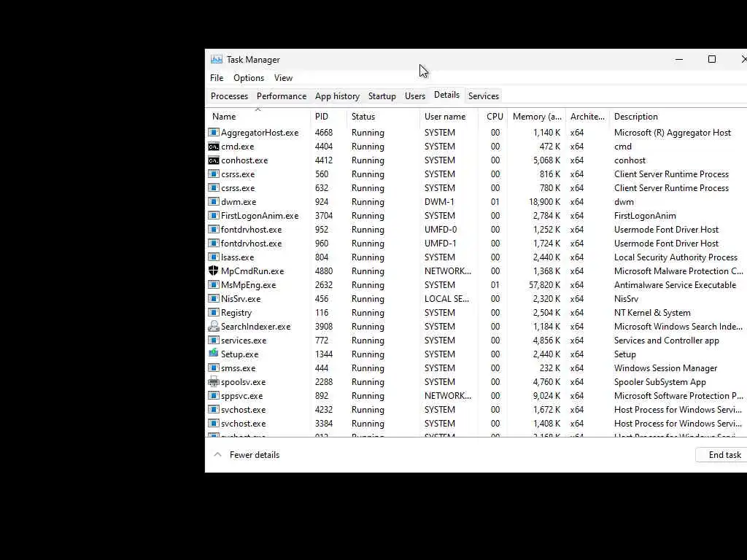747x560 pixels.
Task: Sort by User name column header
Action: [x=449, y=116]
